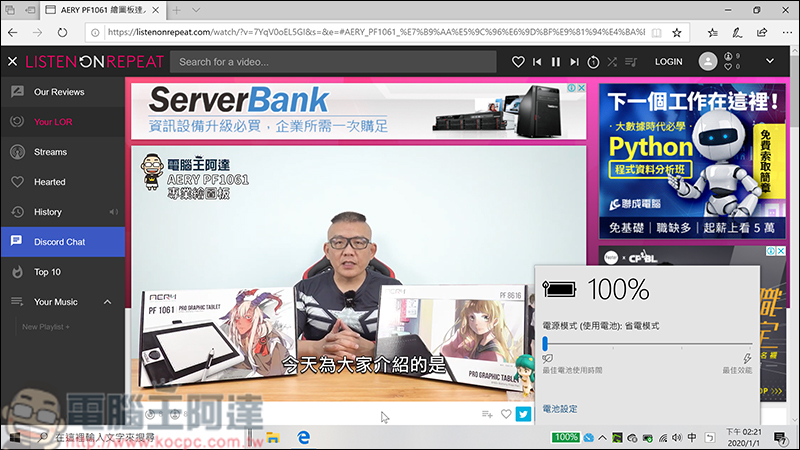This screenshot has width=800, height=450.
Task: Switch the 中 input method indicator
Action: 692,437
